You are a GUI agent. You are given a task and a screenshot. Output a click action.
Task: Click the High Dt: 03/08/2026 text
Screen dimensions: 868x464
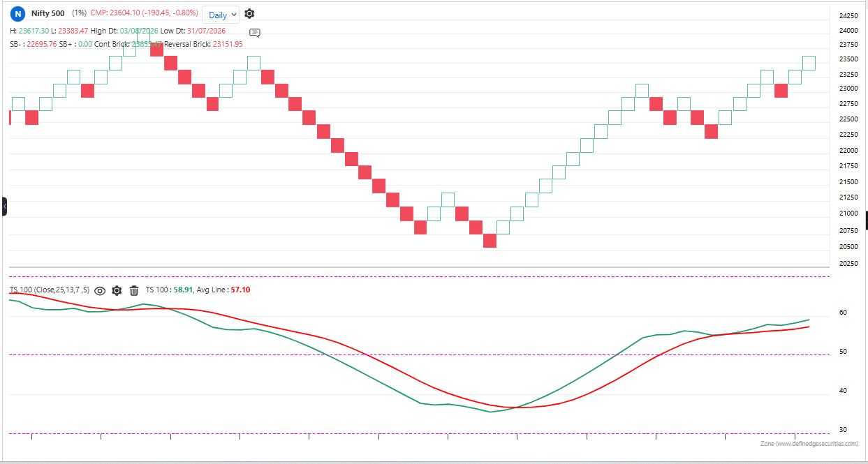pos(124,31)
